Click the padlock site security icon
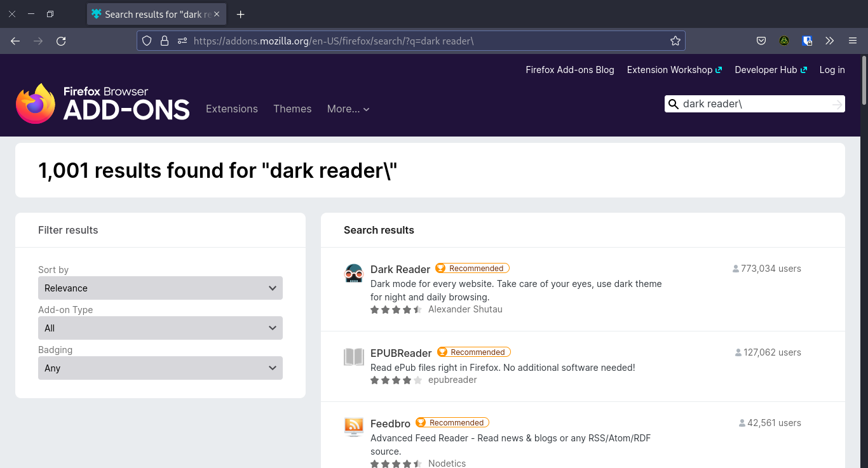The height and width of the screenshot is (468, 868). click(165, 41)
